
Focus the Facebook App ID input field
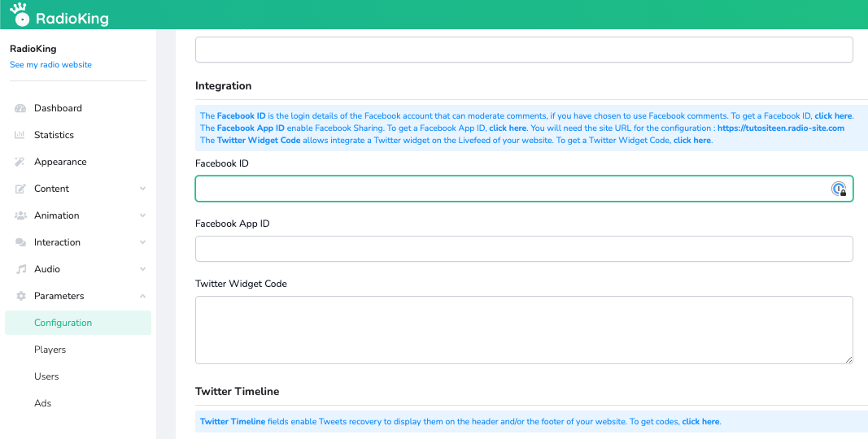[524, 249]
